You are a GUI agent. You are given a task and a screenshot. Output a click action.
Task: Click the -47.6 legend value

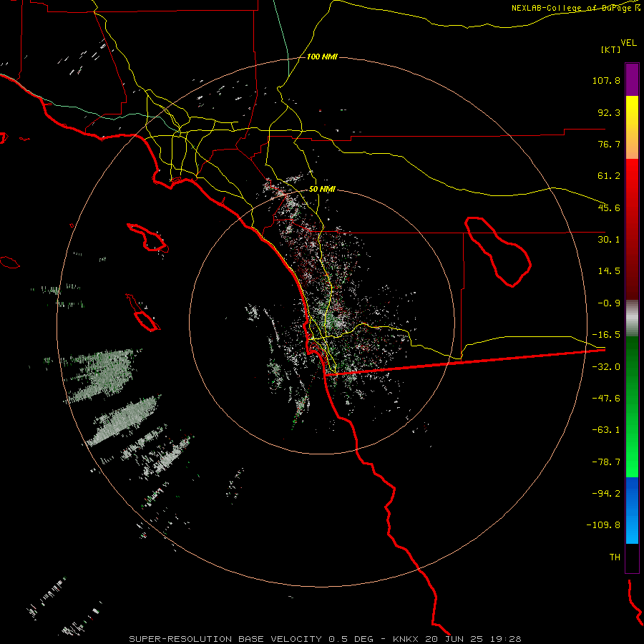606,399
